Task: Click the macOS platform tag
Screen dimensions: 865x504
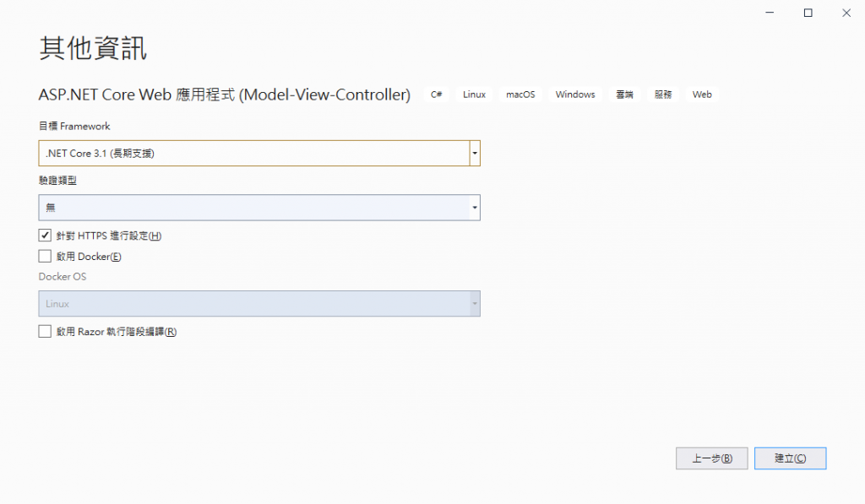Action: 520,95
